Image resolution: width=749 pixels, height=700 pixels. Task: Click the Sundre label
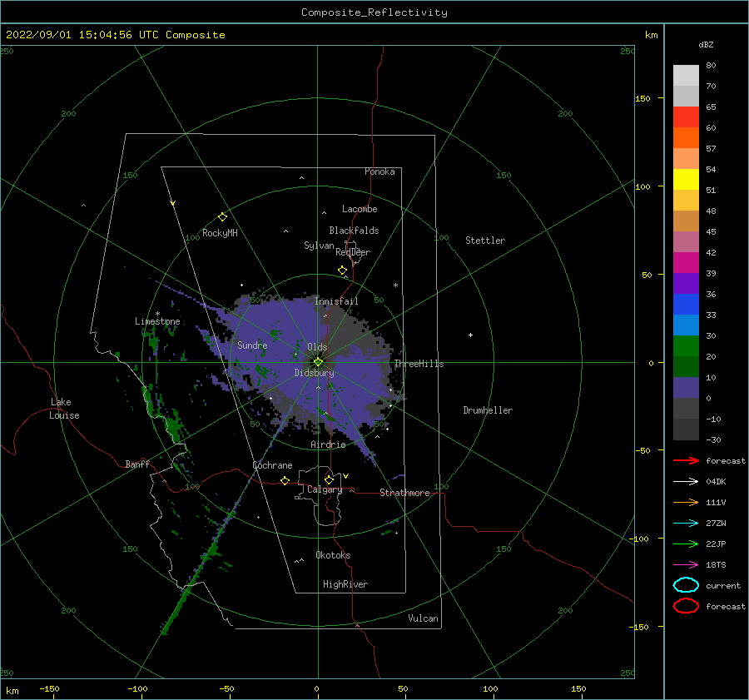click(252, 345)
